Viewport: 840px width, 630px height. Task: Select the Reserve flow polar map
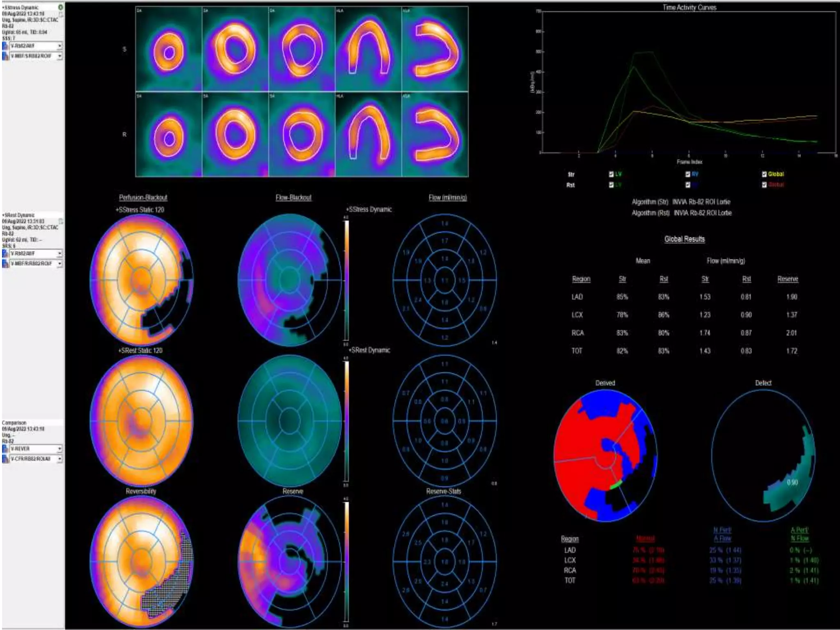tap(290, 562)
